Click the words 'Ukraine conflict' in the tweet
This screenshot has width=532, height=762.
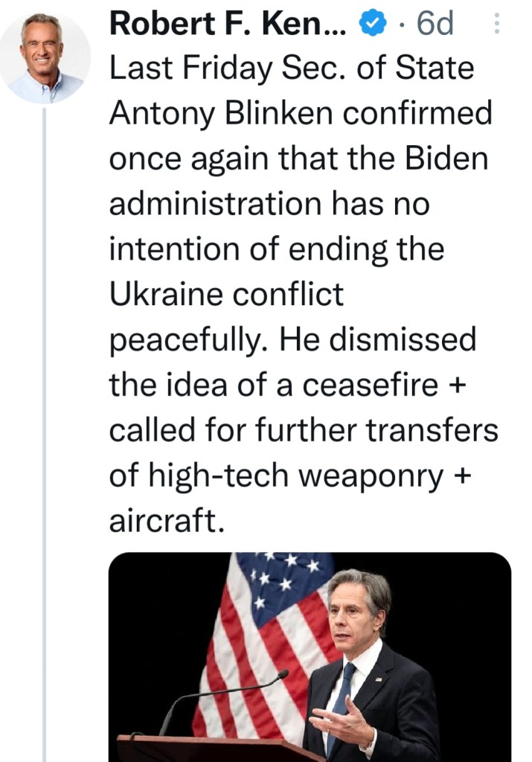tap(226, 294)
